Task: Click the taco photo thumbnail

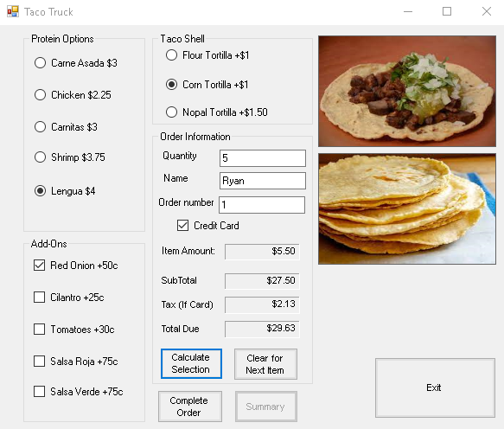Action: (x=407, y=91)
